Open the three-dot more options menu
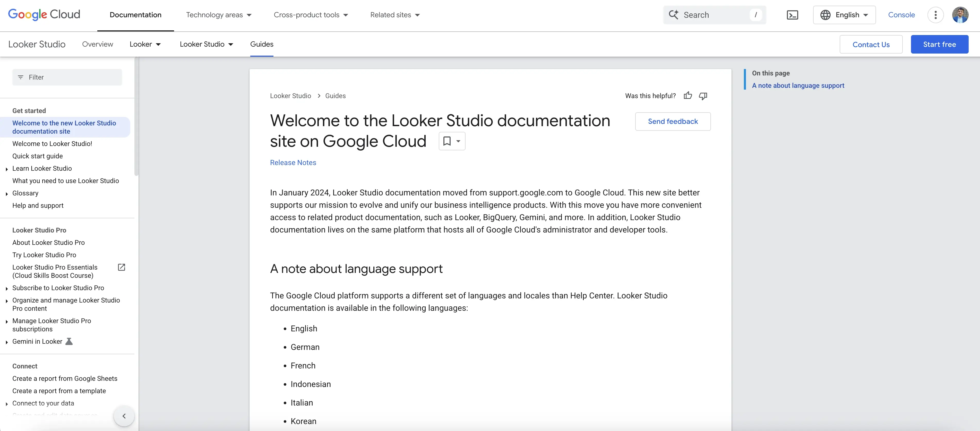The height and width of the screenshot is (431, 980). (935, 15)
